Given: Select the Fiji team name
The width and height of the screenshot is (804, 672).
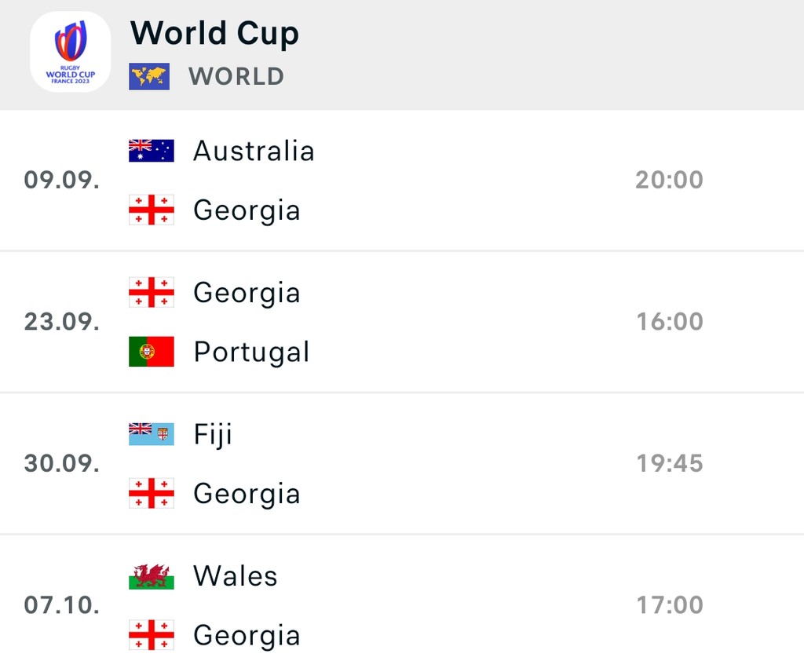Looking at the screenshot, I should coord(213,435).
